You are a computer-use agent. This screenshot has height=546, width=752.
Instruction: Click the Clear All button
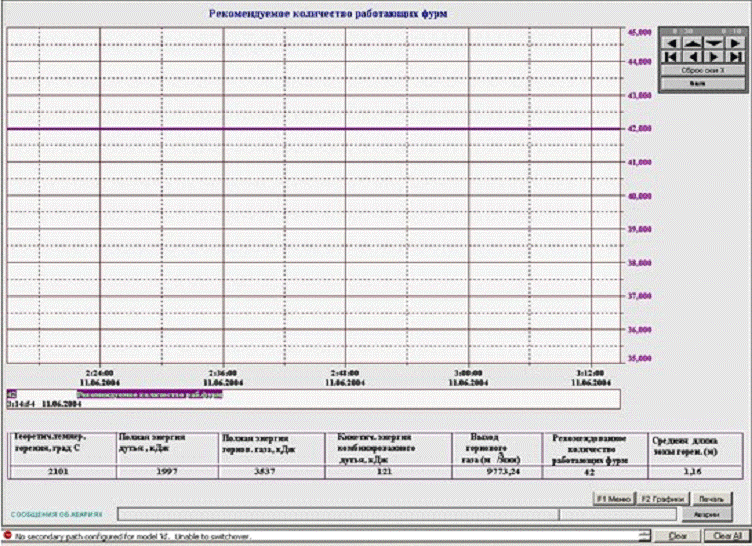click(x=724, y=537)
